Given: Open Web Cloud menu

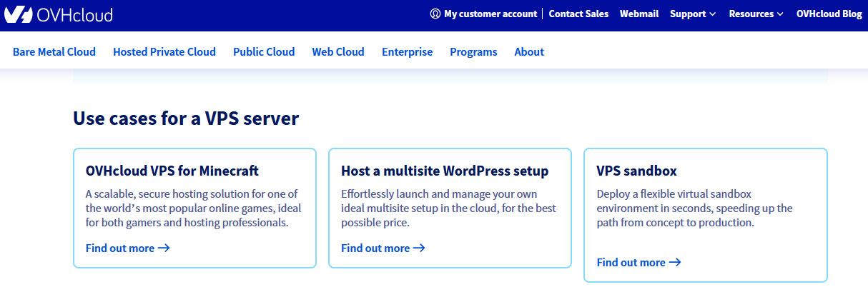Looking at the screenshot, I should click(x=338, y=51).
